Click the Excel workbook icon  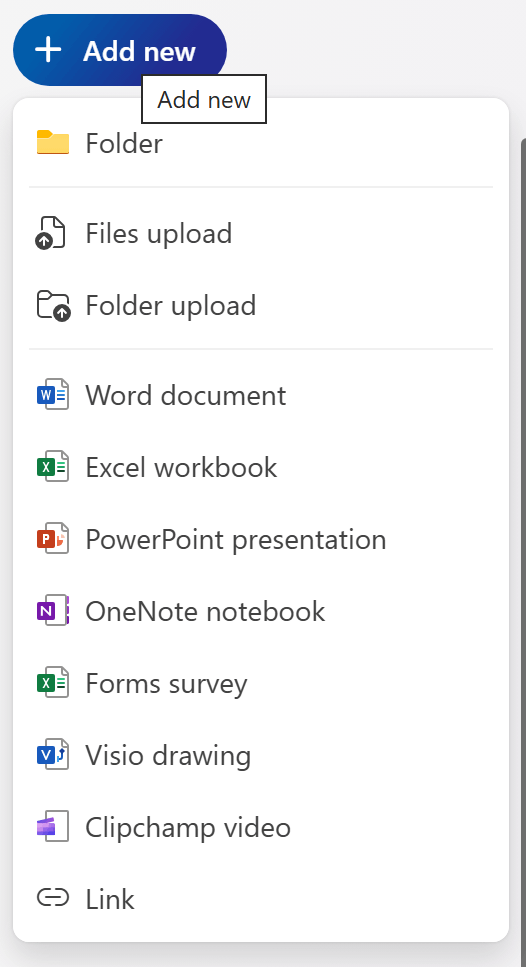point(53,467)
